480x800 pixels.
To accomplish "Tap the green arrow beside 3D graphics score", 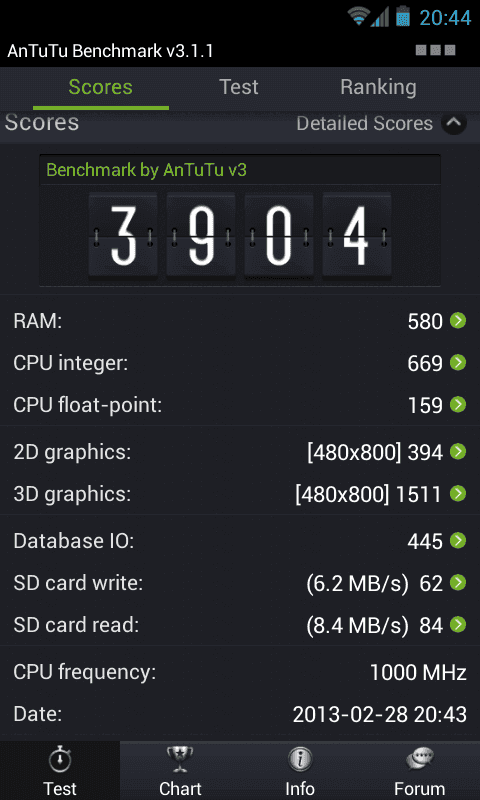I will click(458, 493).
